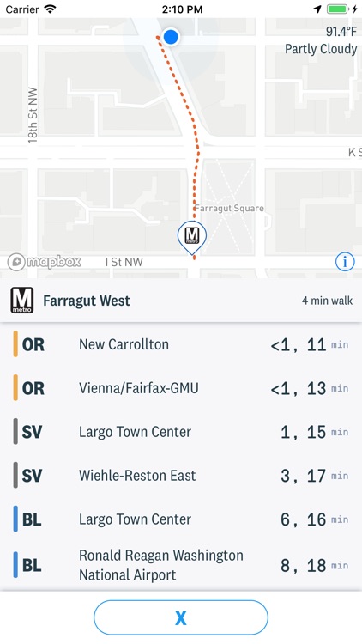This screenshot has width=362, height=644.
Task: Select Orange line to New Carrollton
Action: [181, 344]
